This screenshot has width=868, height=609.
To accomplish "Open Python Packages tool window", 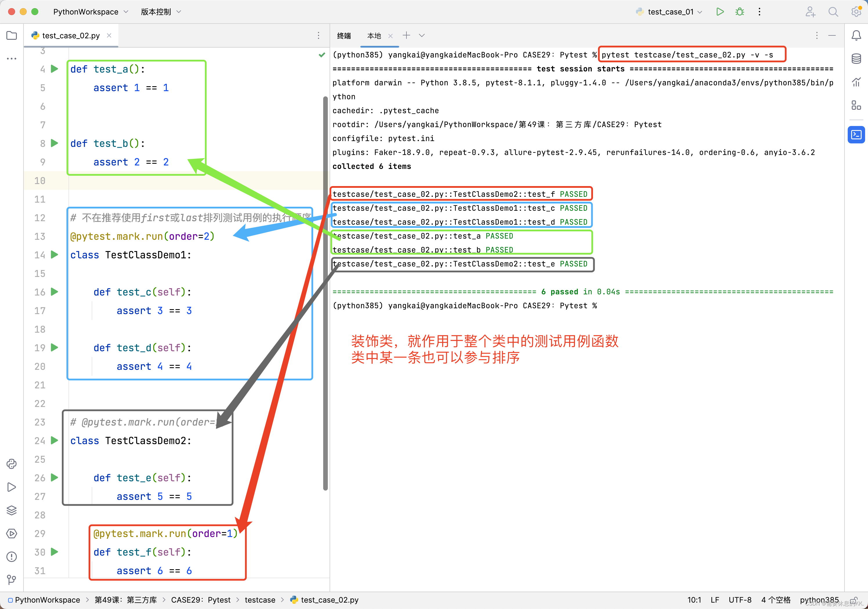I will [12, 464].
